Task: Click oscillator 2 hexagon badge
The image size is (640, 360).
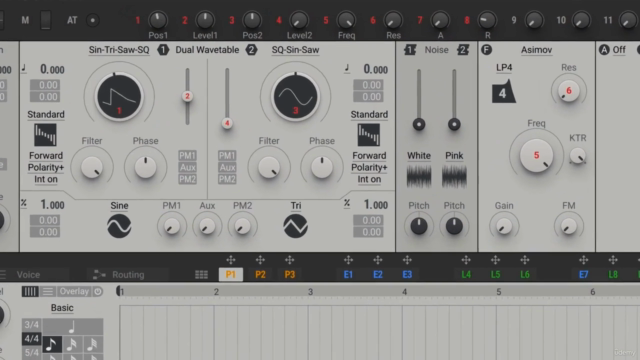Action: tap(251, 50)
